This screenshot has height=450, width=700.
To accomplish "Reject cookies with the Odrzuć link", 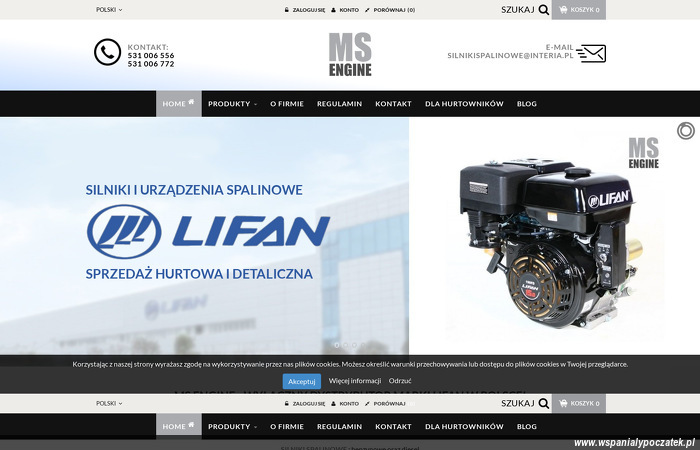I will point(400,381).
